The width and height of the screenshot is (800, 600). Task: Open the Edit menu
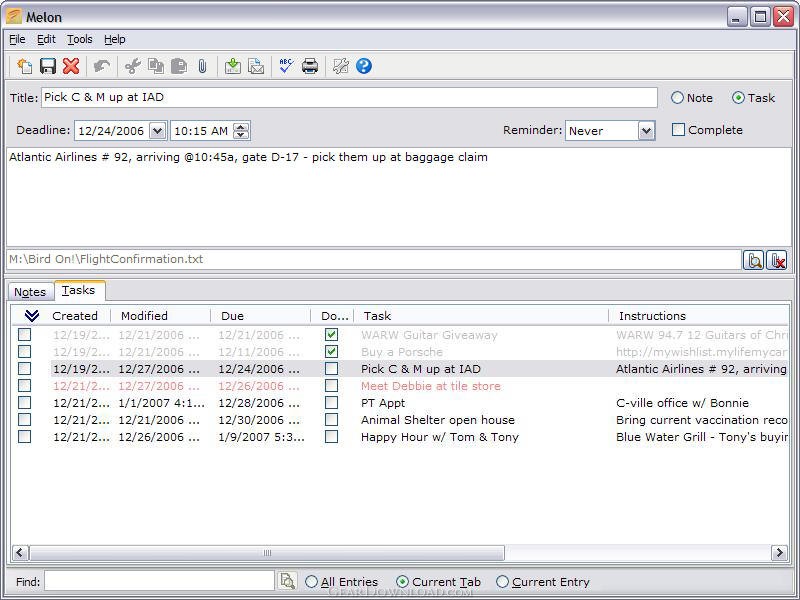tap(46, 39)
